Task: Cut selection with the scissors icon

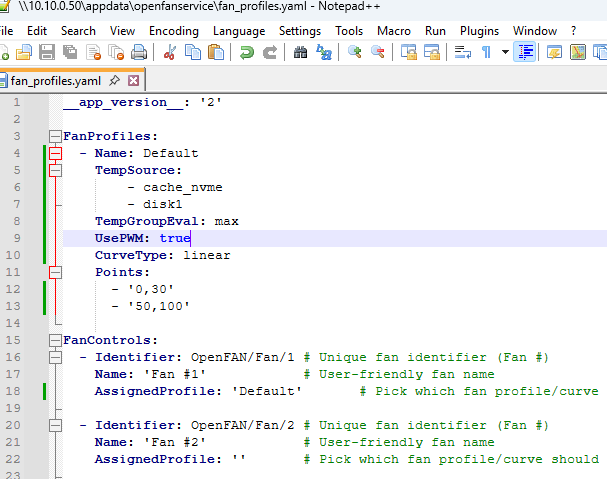Action: (x=170, y=52)
